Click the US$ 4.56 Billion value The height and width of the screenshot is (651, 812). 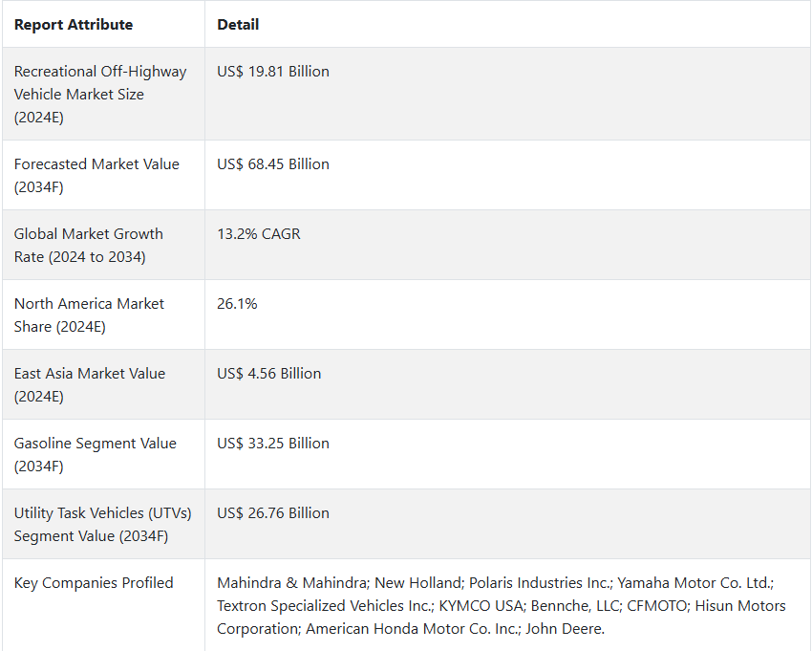tap(269, 374)
